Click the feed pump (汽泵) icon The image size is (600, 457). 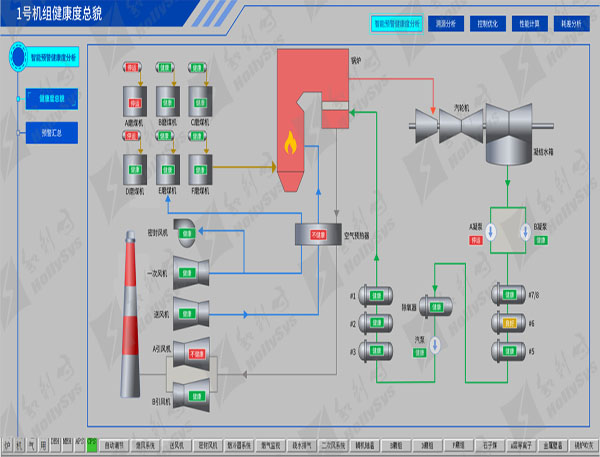coord(435,345)
